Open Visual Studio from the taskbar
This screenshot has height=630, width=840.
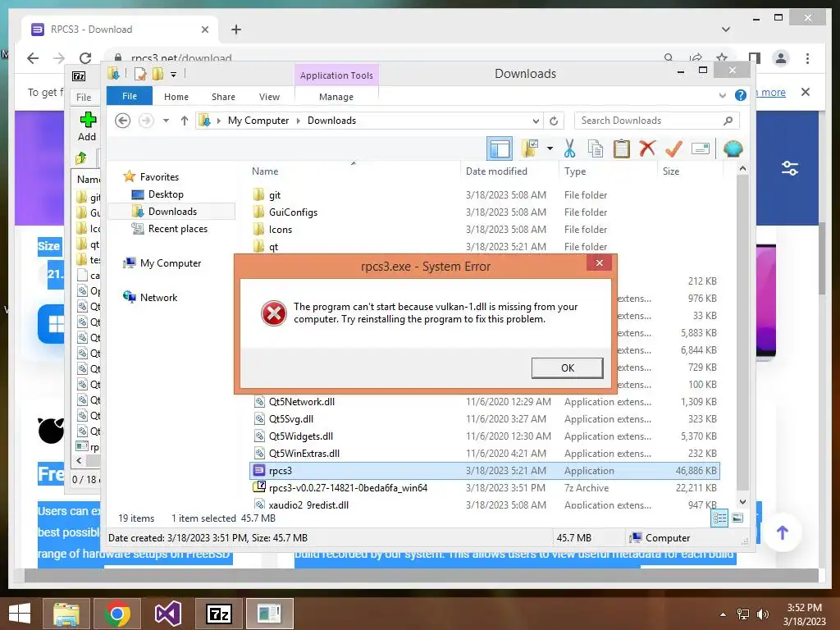(168, 614)
